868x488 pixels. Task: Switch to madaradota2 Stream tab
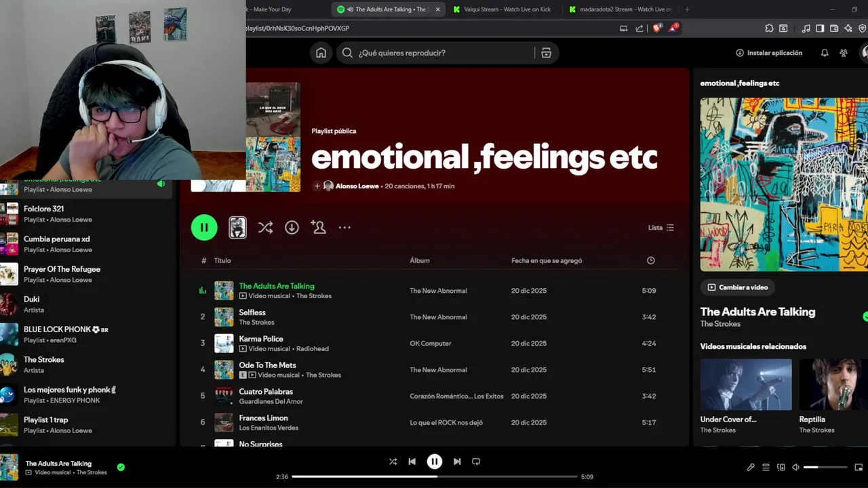[620, 9]
